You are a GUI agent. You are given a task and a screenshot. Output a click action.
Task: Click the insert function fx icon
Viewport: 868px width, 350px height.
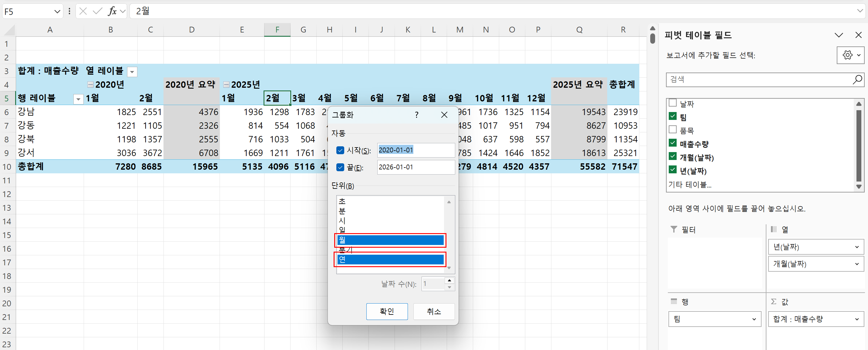(x=112, y=12)
